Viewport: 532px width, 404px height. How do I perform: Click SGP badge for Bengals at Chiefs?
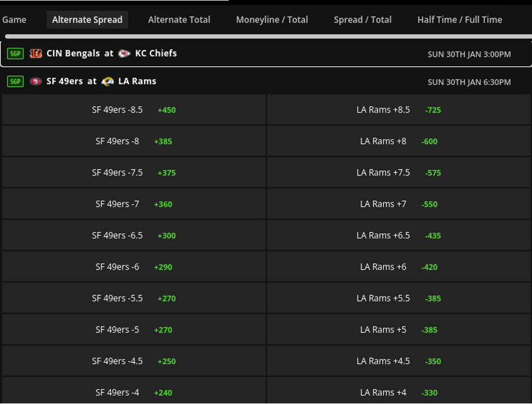[x=15, y=53]
